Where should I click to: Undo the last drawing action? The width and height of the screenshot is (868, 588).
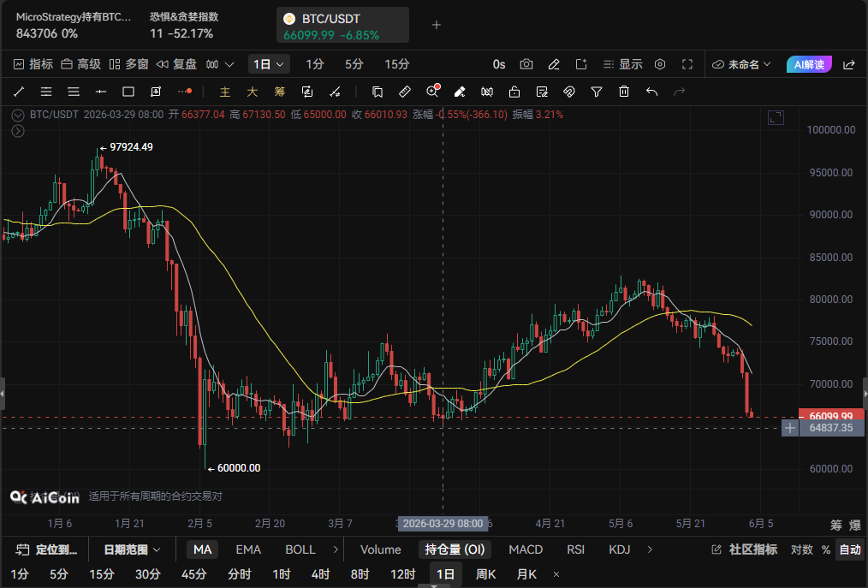click(651, 92)
